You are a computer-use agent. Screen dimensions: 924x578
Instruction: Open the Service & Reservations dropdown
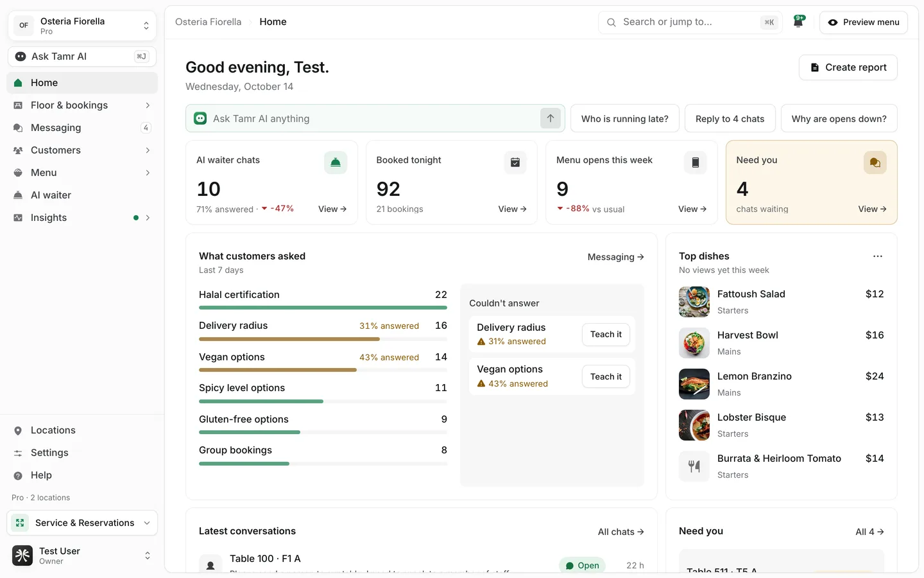click(x=82, y=523)
